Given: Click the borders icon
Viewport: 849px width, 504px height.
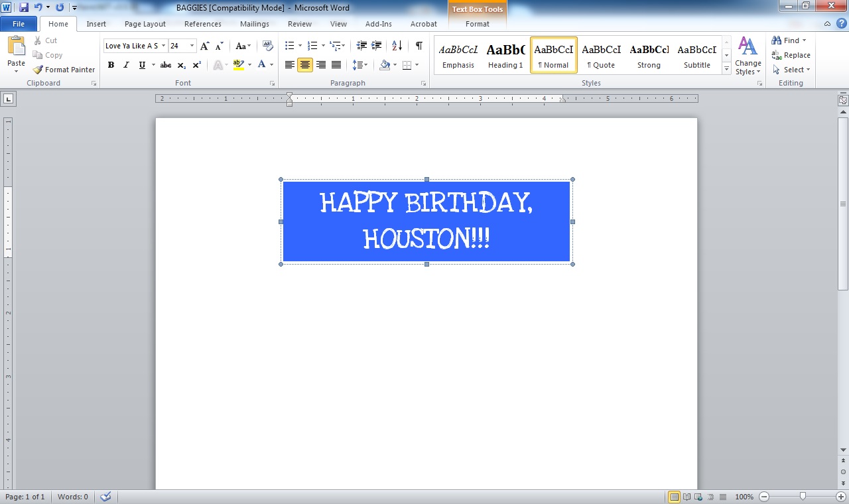Looking at the screenshot, I should point(407,65).
